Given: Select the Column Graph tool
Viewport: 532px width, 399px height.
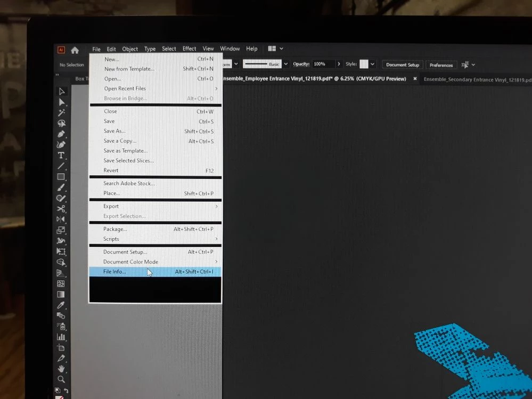Looking at the screenshot, I should 61,337.
